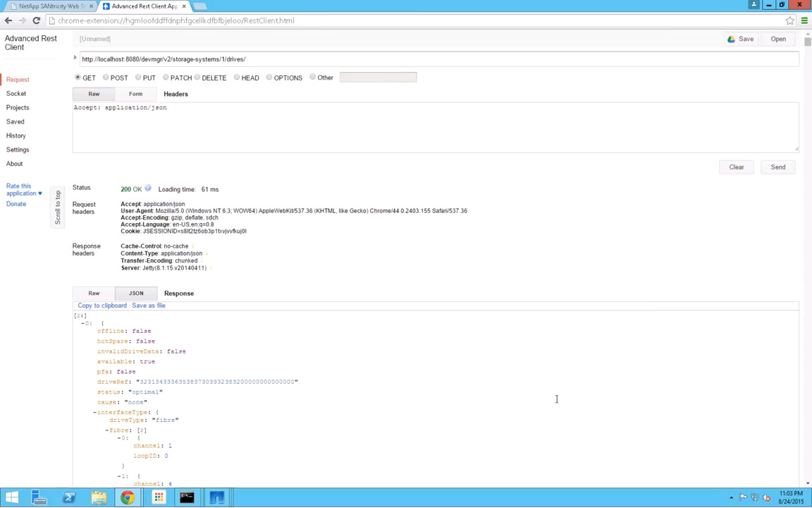812x508 pixels.
Task: Collapse the interfaceType JSON node
Action: tap(94, 412)
